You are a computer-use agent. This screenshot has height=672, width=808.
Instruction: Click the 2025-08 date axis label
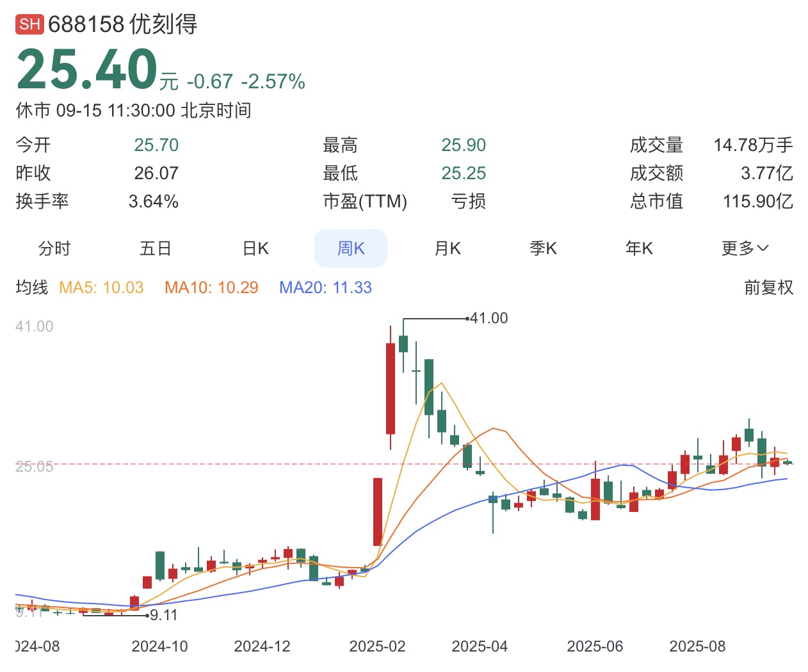[x=697, y=646]
